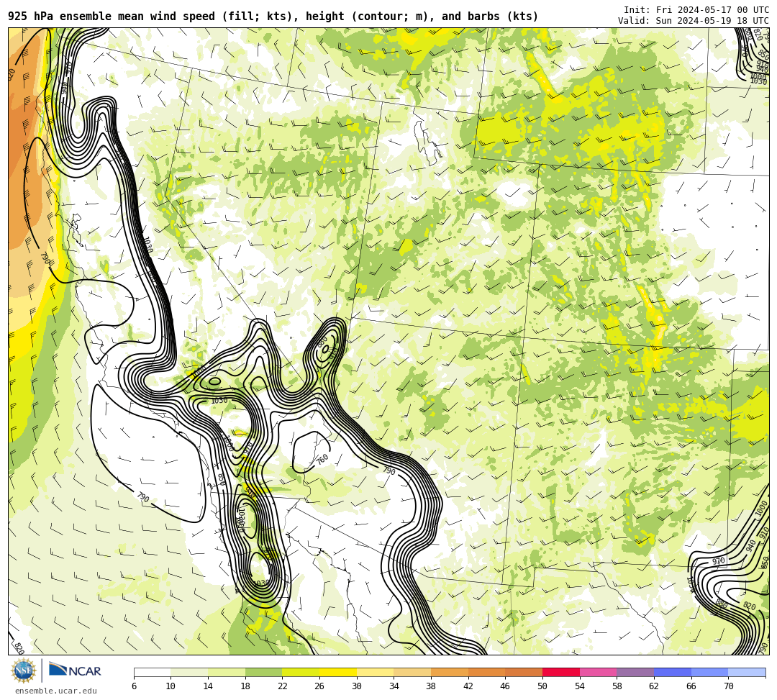Open the ensemble.ucar.edu text
777x700 pixels.
click(55, 691)
